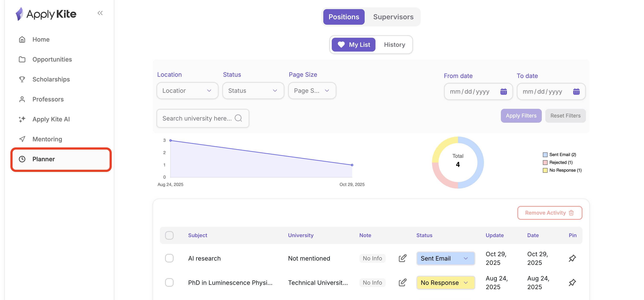Open Scholarships from the sidebar
644x300 pixels.
pos(51,79)
